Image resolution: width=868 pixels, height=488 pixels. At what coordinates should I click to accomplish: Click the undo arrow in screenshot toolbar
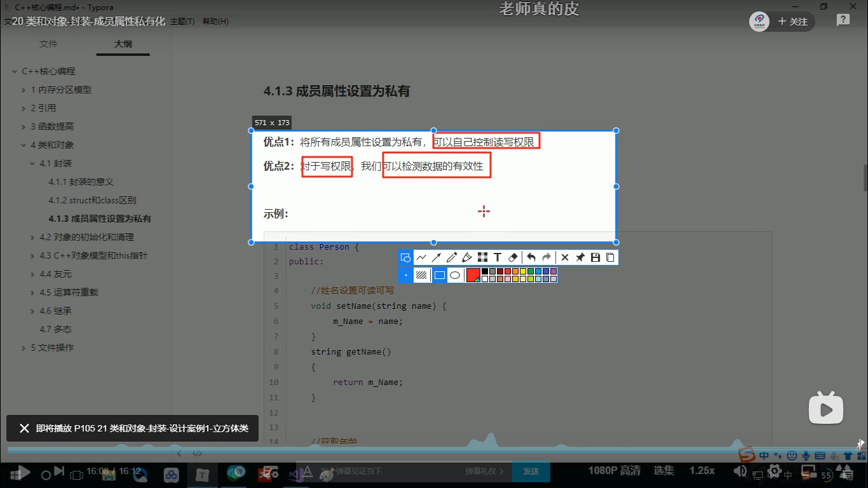click(531, 257)
